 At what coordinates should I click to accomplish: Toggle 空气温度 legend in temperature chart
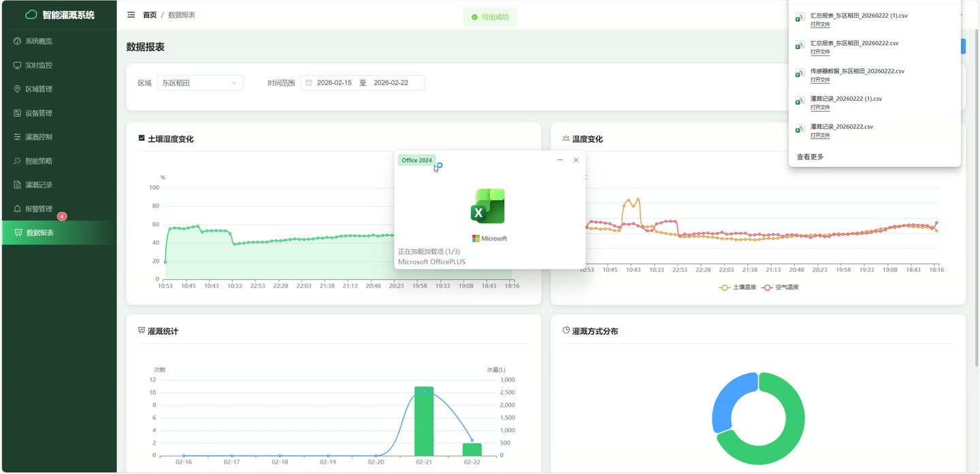(781, 287)
